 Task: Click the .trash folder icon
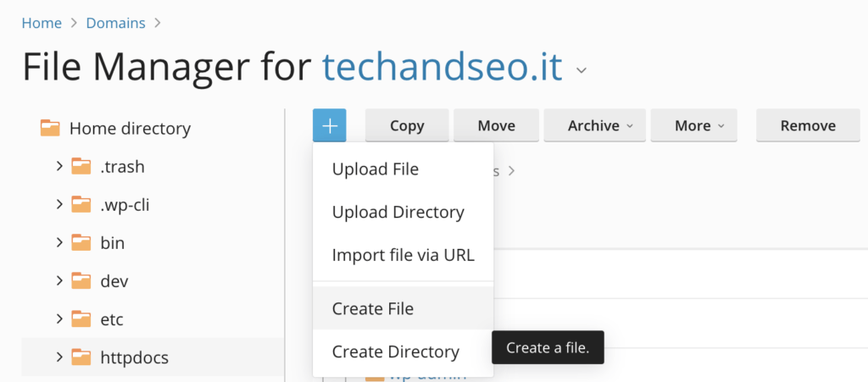pyautogui.click(x=81, y=166)
